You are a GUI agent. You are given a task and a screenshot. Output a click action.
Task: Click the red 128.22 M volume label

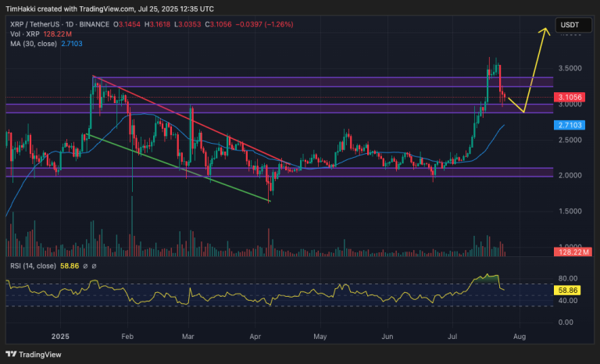573,252
